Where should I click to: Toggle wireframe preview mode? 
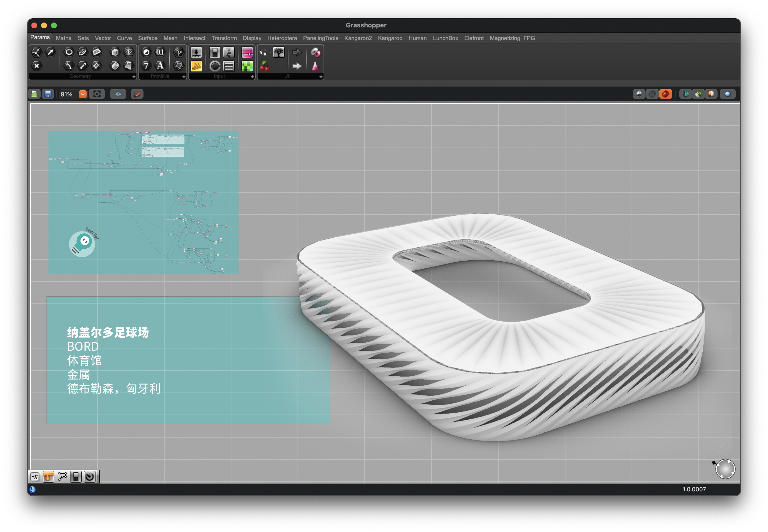[x=652, y=94]
